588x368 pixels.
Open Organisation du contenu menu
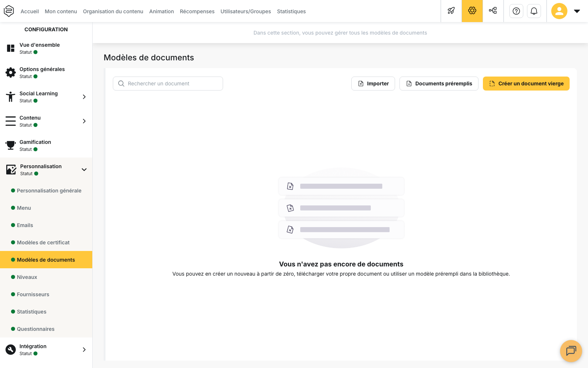tap(113, 11)
